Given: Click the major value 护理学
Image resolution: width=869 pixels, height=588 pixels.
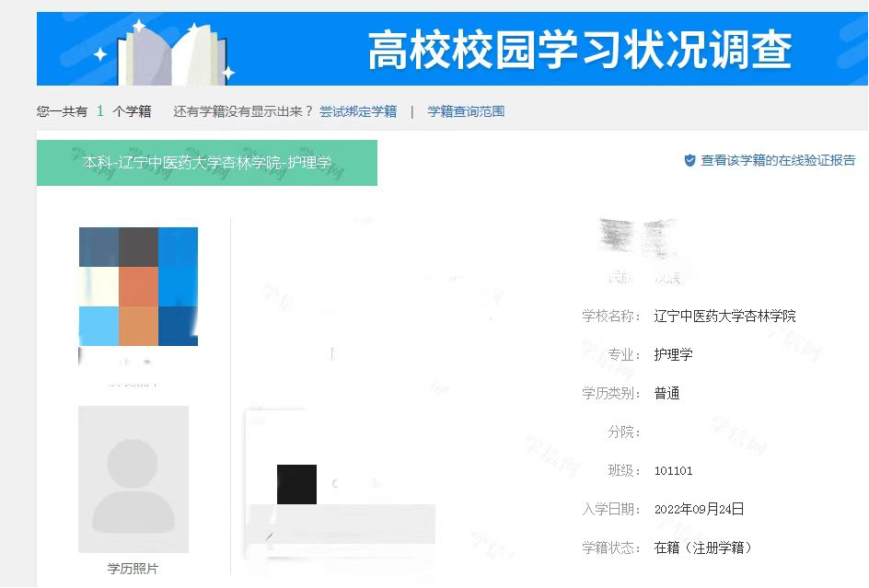Looking at the screenshot, I should pos(673,354).
